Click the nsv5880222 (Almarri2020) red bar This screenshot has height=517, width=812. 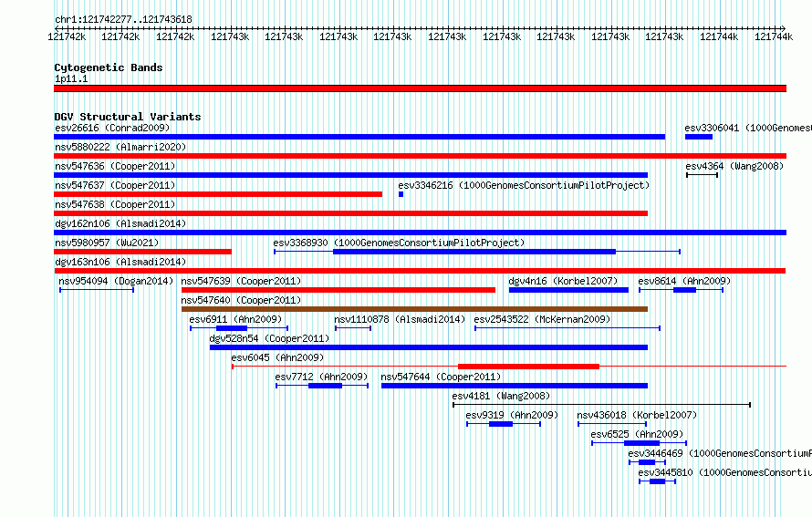[420, 156]
